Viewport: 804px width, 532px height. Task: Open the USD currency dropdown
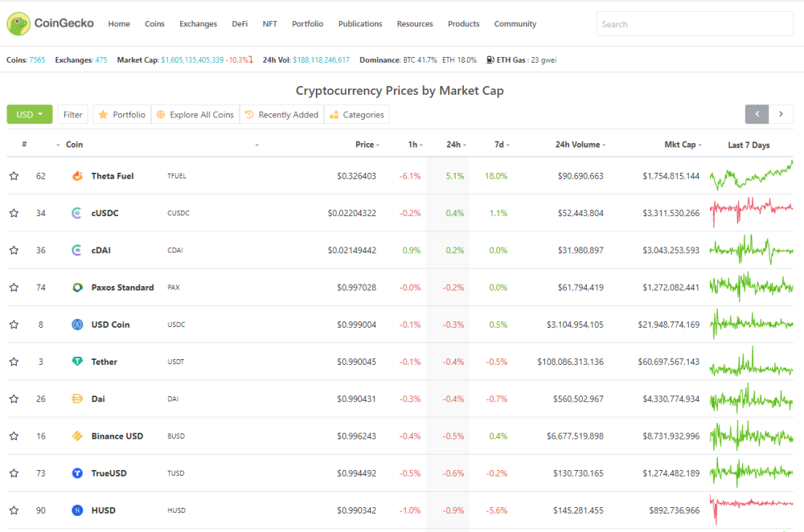pos(29,114)
